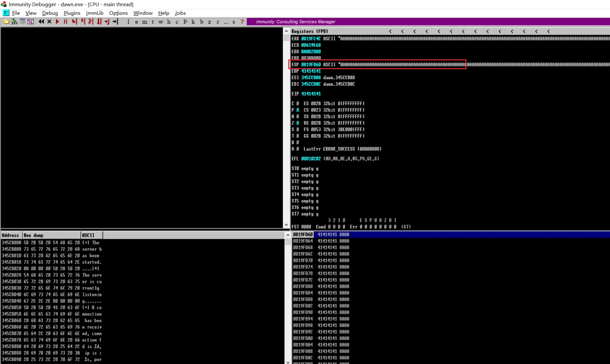Pause execution with the red pause icon

click(x=66, y=22)
